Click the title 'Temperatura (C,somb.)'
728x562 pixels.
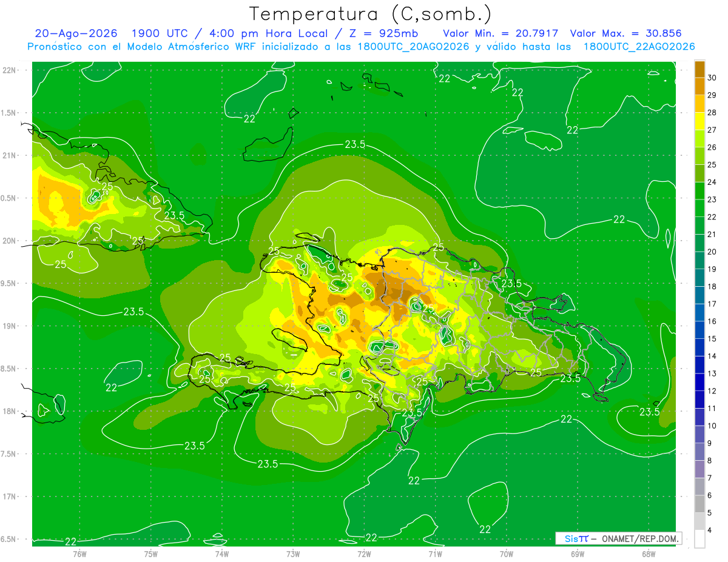click(370, 14)
